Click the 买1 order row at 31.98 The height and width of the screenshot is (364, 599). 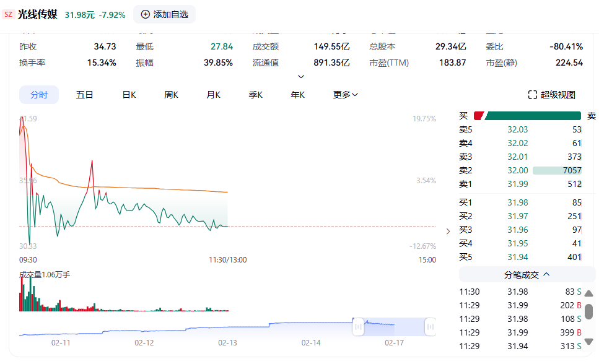(520, 202)
